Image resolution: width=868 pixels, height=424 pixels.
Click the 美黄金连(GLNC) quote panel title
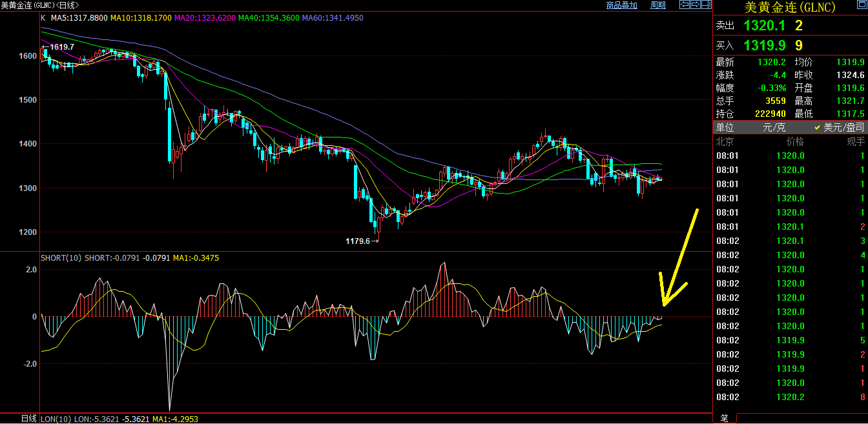[x=790, y=7]
